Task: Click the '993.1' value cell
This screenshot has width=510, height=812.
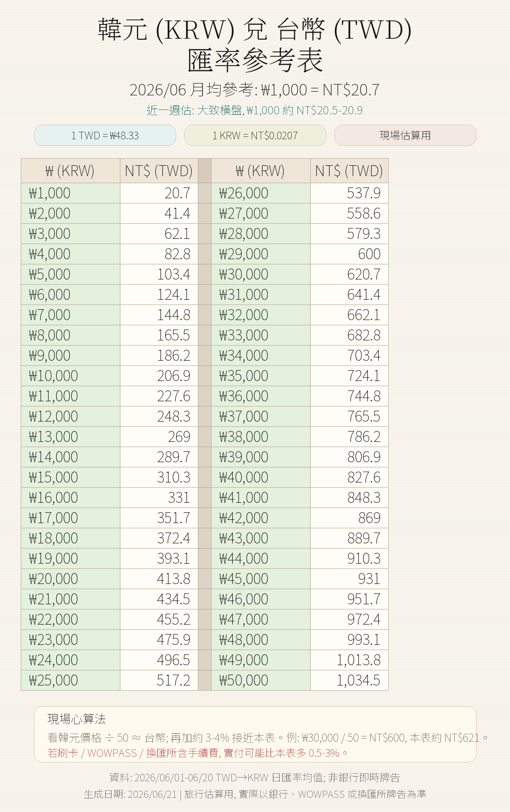Action: 349,640
